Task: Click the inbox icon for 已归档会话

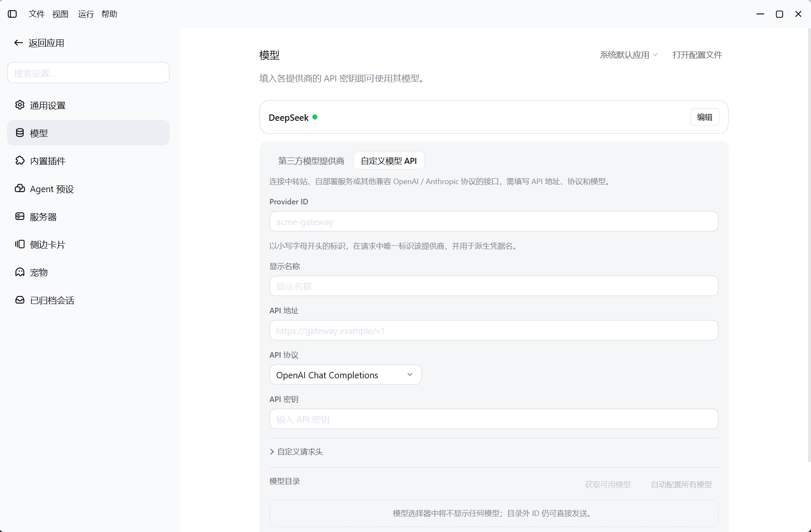Action: (20, 300)
